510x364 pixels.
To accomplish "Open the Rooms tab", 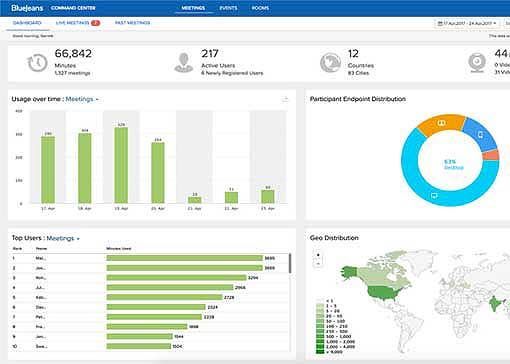I will tap(260, 8).
